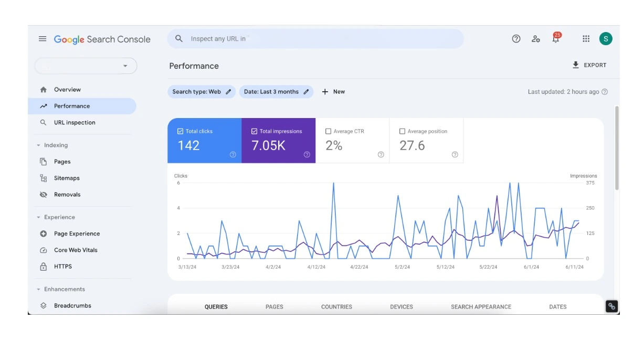The image size is (644, 341).
Task: Enable the Average CTR checkbox
Action: pyautogui.click(x=329, y=132)
